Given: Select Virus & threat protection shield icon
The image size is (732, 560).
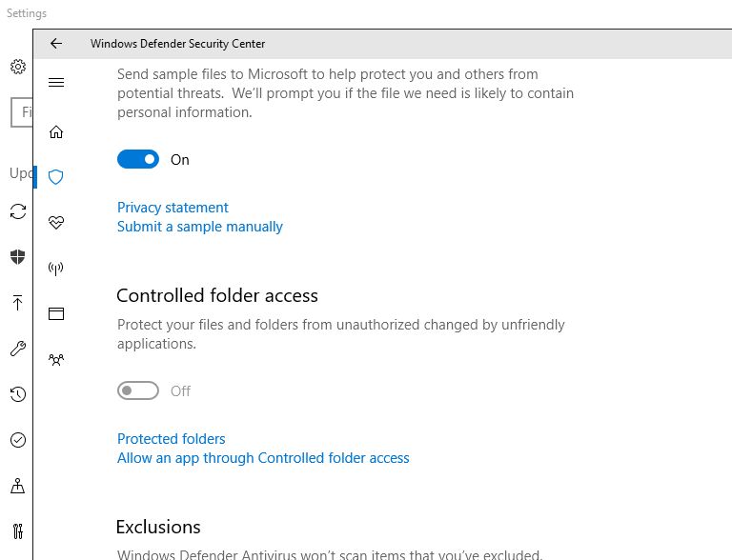Looking at the screenshot, I should click(56, 177).
